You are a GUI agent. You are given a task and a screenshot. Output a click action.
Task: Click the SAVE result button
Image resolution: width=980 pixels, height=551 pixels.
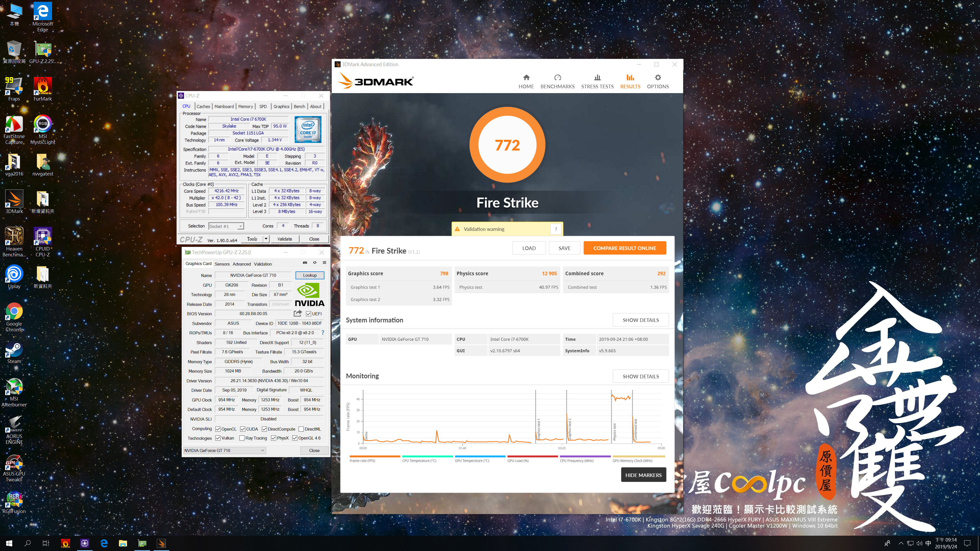(x=564, y=248)
